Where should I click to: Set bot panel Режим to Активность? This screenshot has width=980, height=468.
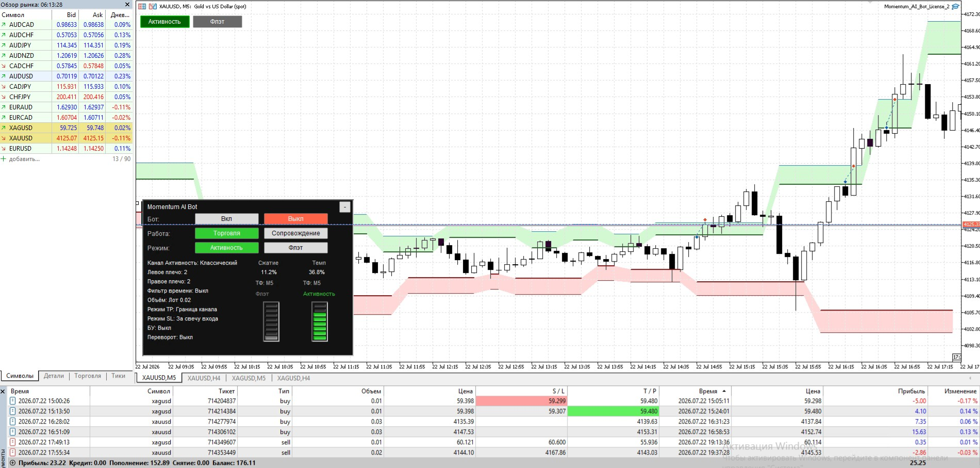(x=226, y=248)
